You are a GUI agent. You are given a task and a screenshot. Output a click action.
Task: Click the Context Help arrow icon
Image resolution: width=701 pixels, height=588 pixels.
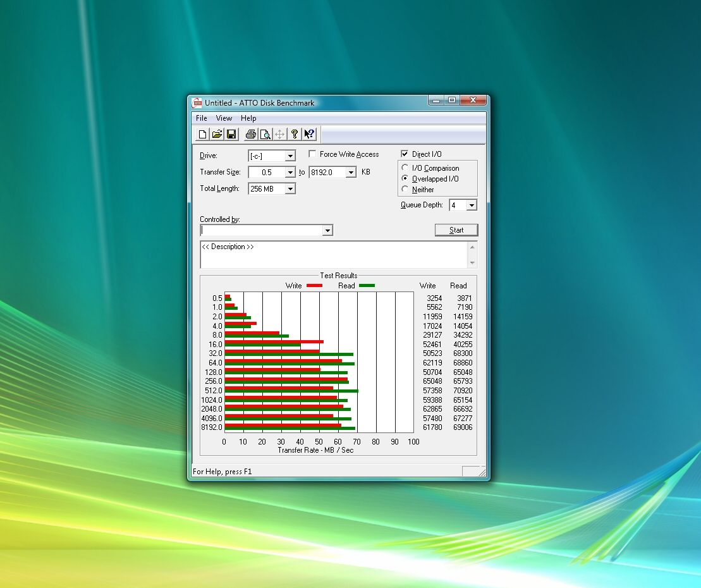click(309, 134)
